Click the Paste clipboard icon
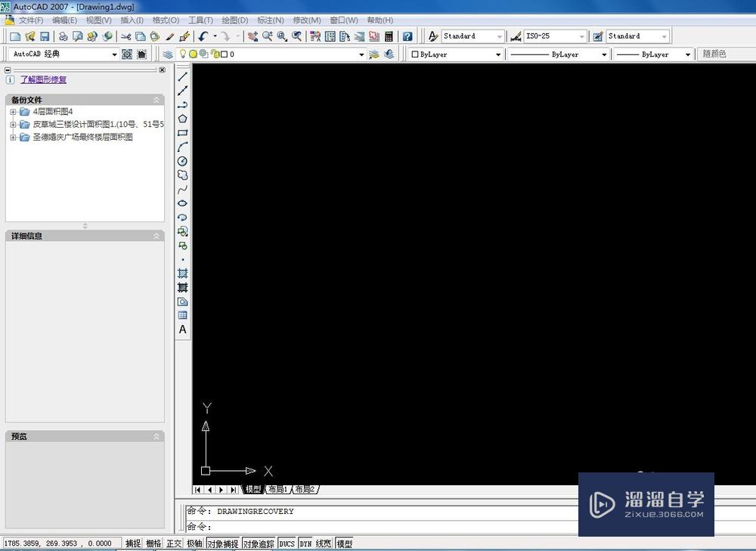 point(155,36)
